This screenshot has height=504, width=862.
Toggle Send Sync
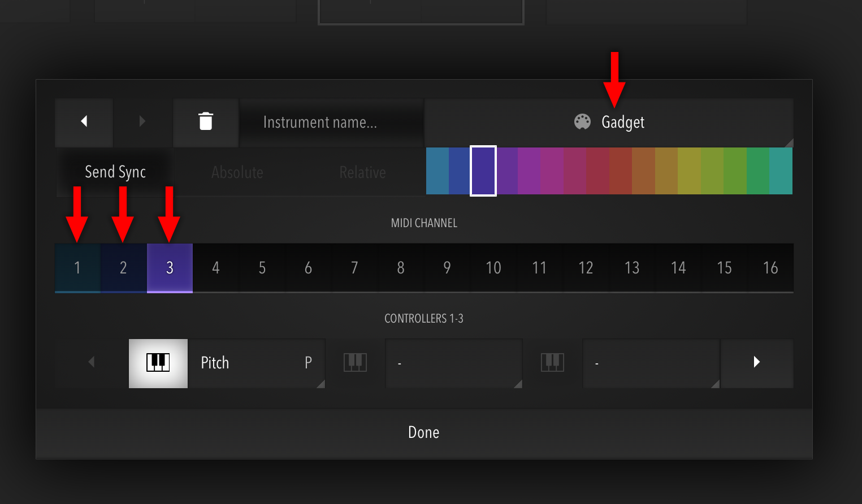click(x=115, y=172)
